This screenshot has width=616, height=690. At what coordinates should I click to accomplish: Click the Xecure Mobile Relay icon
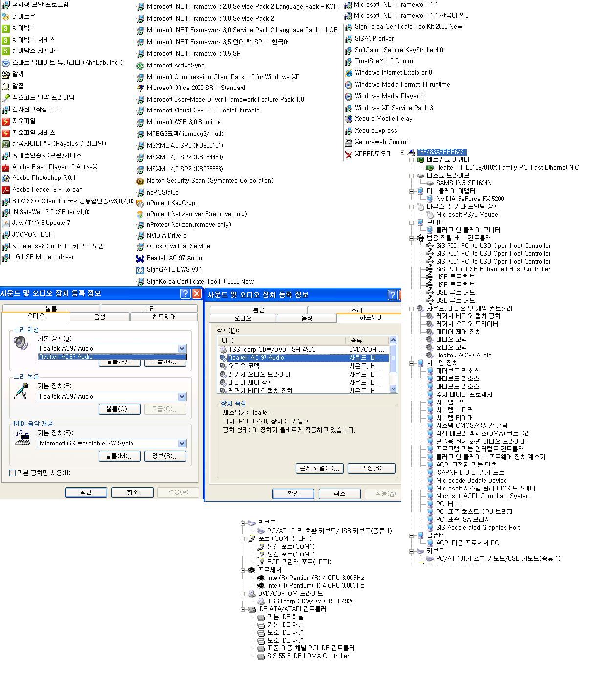[349, 119]
